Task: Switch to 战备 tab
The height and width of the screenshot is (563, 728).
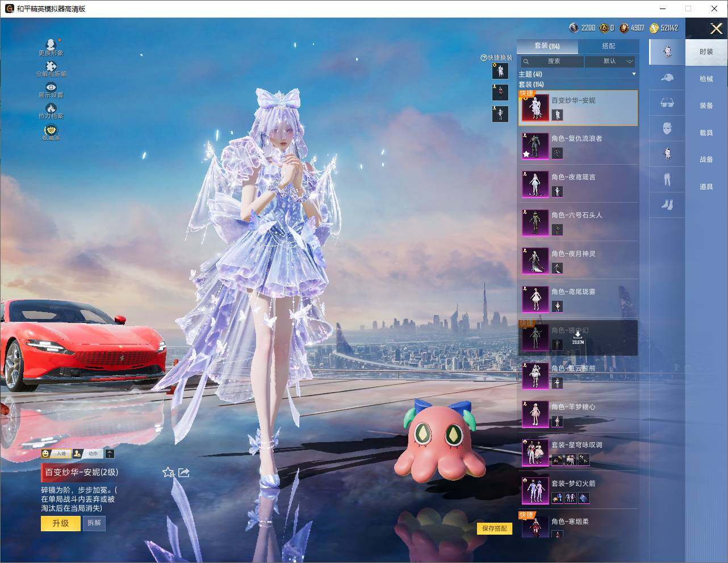Action: click(x=706, y=159)
